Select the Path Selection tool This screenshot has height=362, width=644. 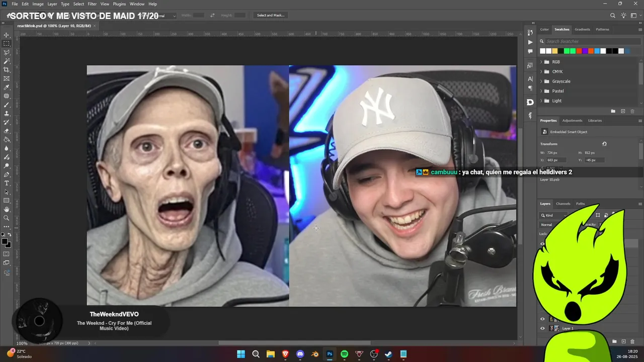pyautogui.click(x=7, y=192)
